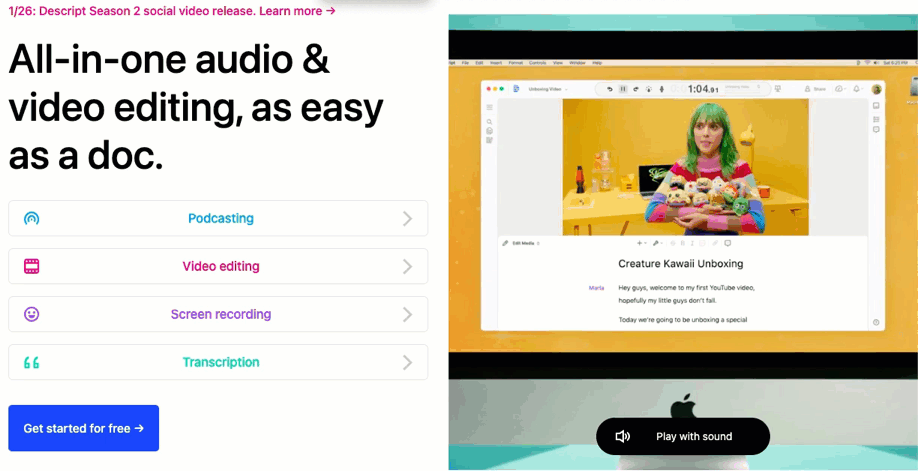Click the Creature Kawaii Unboxing title
The image size is (918, 471).
680,264
